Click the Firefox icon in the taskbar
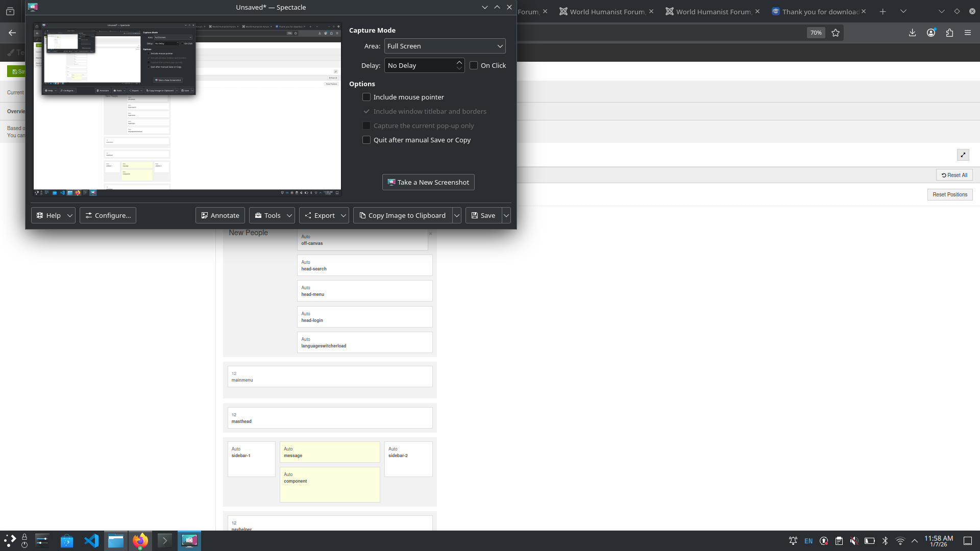Viewport: 980px width, 551px height. pyautogui.click(x=140, y=540)
